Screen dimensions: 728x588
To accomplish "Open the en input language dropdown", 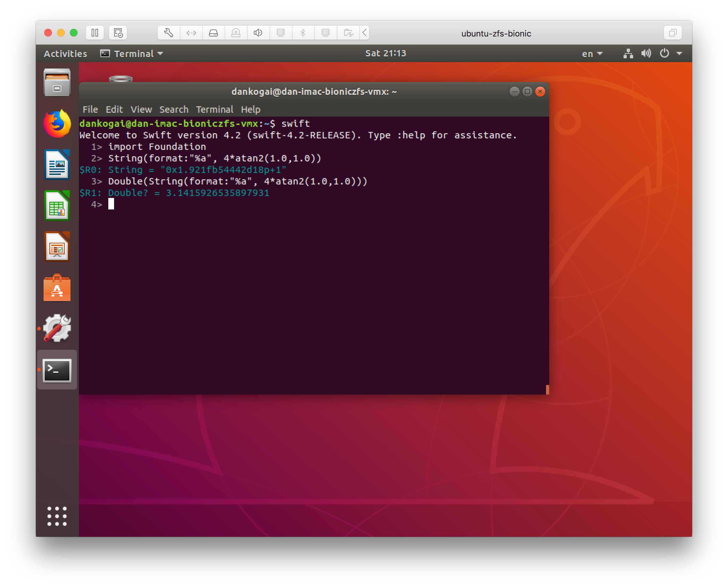I will [592, 53].
